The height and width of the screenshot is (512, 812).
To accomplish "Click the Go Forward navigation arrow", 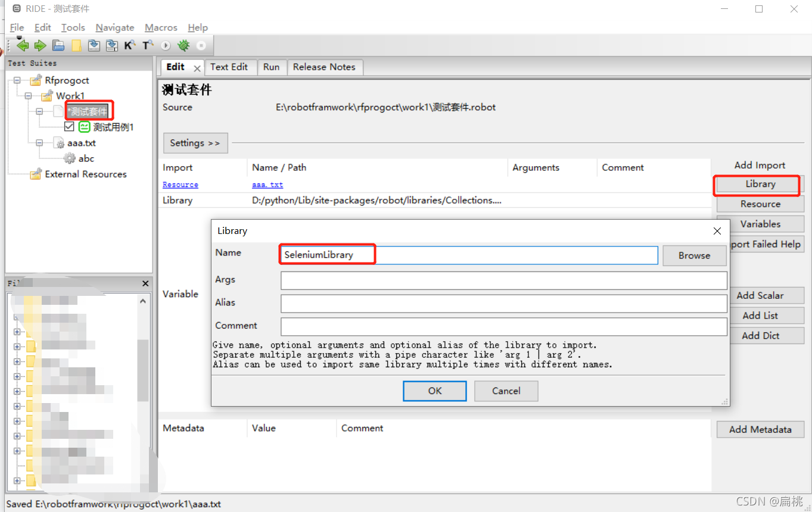I will [40, 45].
